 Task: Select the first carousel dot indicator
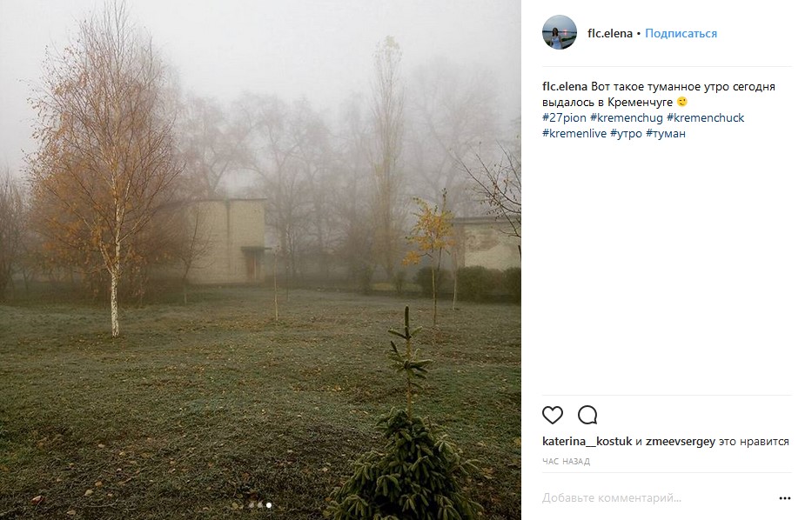click(252, 505)
